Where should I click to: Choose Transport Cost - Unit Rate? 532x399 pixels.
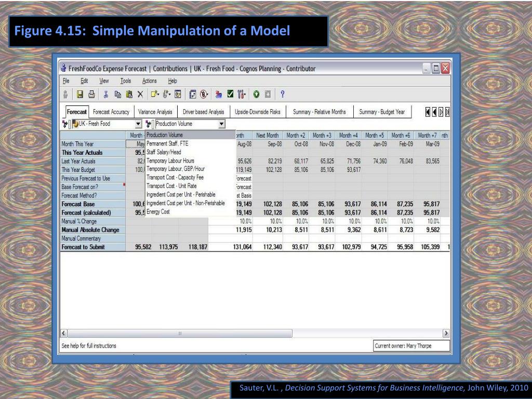pos(190,186)
